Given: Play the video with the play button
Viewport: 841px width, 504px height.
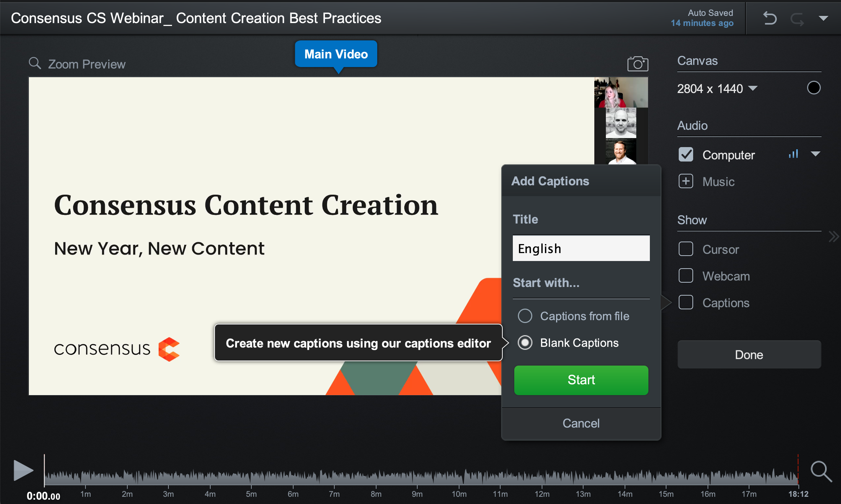Looking at the screenshot, I should [x=23, y=470].
